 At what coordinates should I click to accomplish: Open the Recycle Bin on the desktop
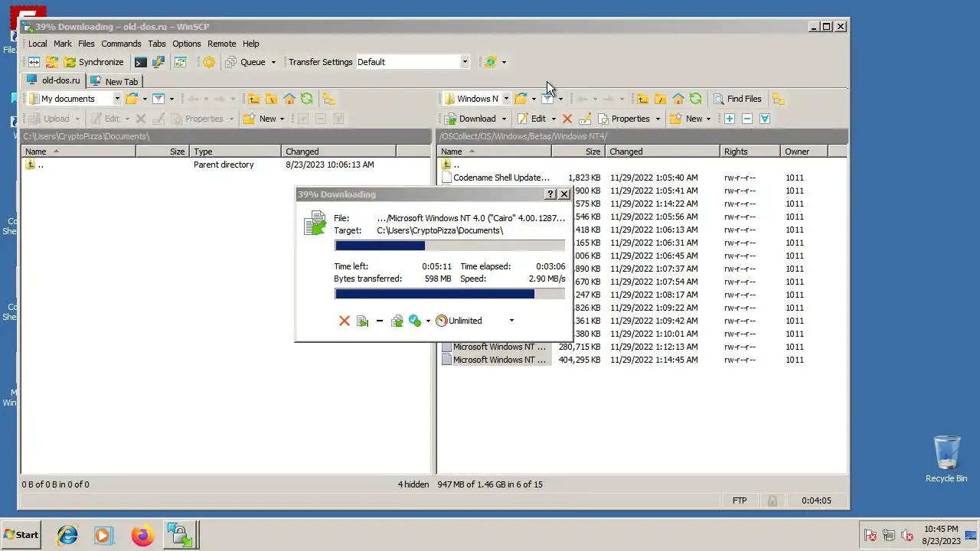946,458
